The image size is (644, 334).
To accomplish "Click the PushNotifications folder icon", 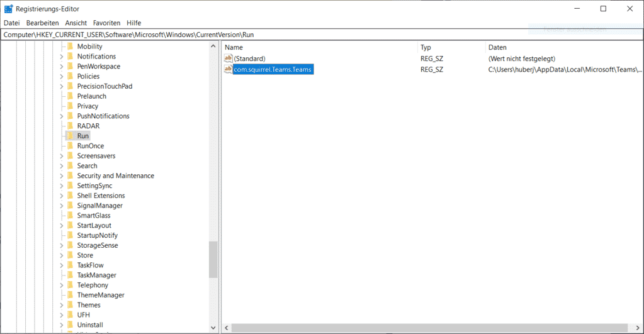I will pos(71,116).
